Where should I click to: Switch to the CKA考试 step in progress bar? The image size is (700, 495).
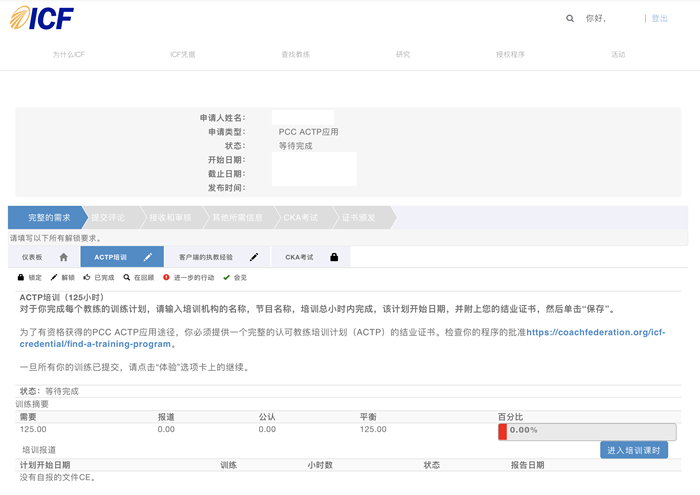[x=300, y=217]
